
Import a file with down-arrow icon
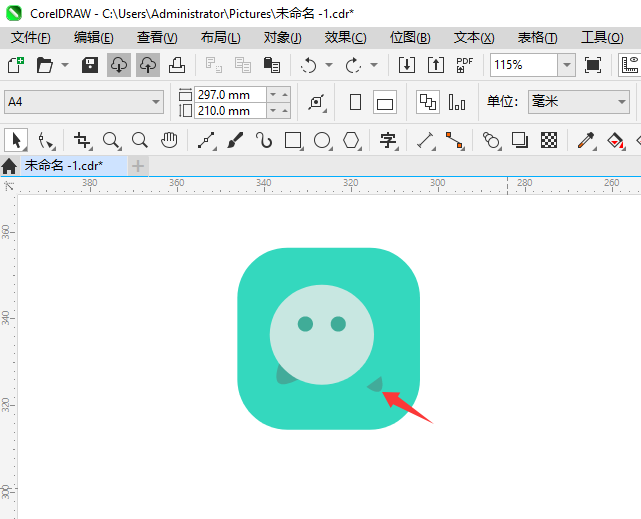[x=407, y=65]
